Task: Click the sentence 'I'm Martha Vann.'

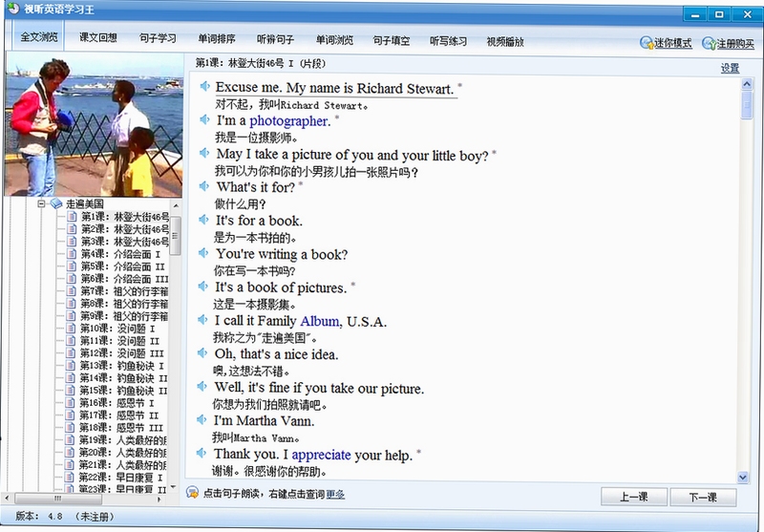Action: point(265,421)
